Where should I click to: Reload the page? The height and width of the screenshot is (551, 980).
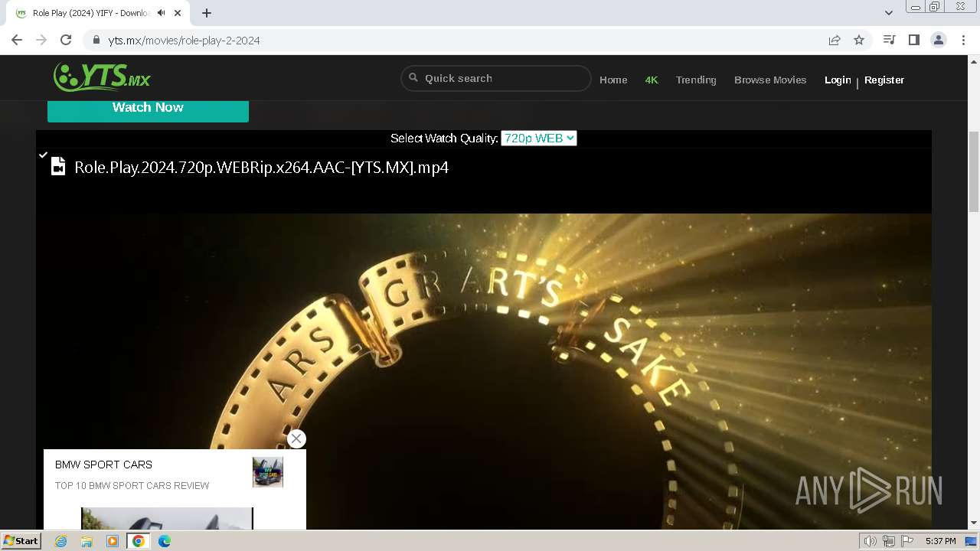point(66,40)
